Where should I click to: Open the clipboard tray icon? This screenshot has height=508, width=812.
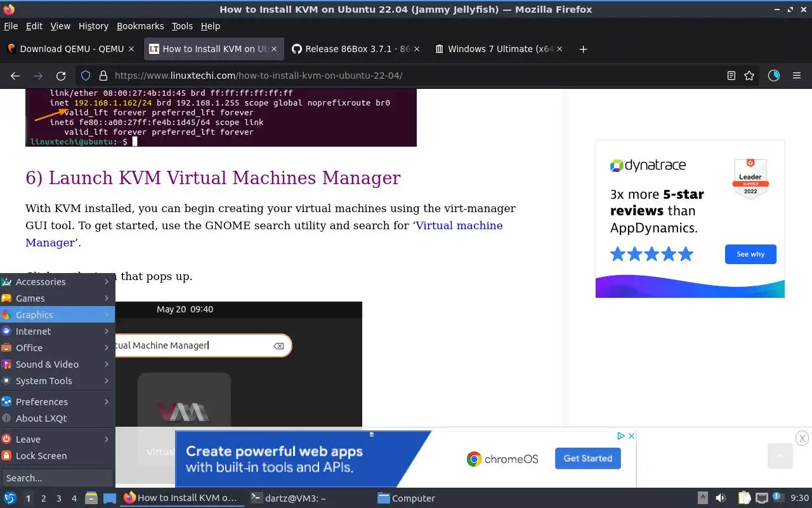[x=745, y=498]
